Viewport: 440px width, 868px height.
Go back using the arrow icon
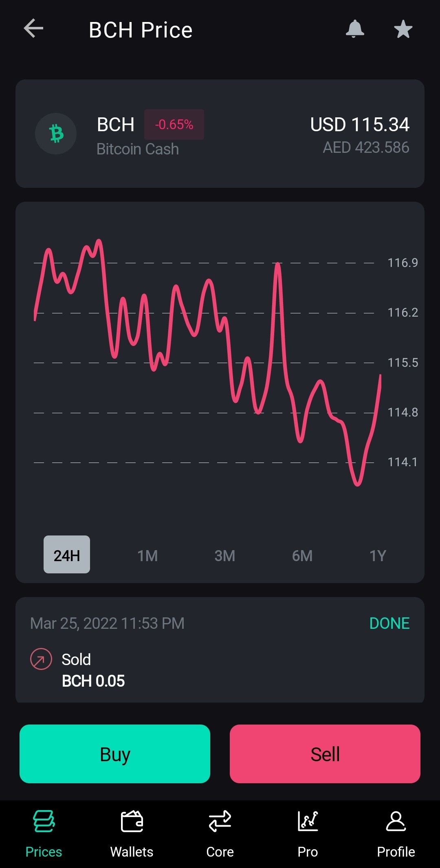33,29
